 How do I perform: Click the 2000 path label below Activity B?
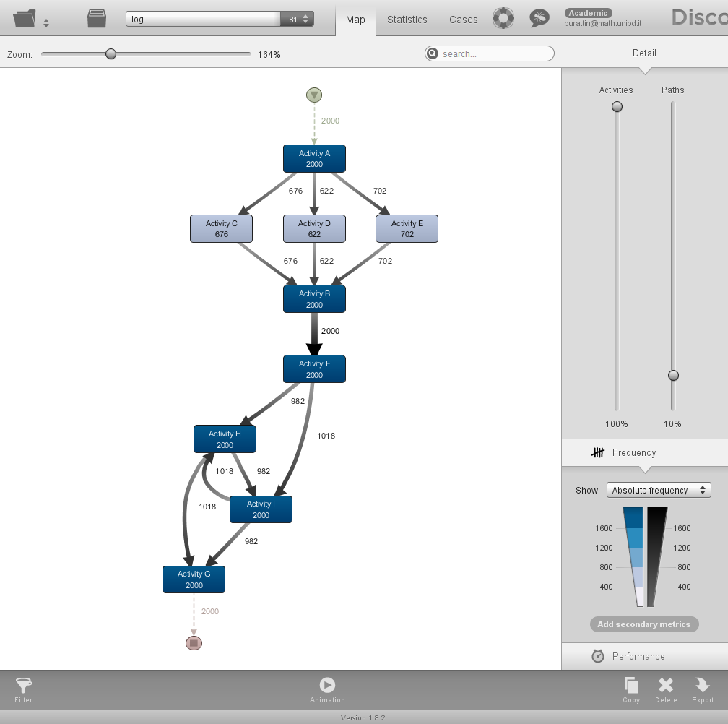(x=330, y=331)
